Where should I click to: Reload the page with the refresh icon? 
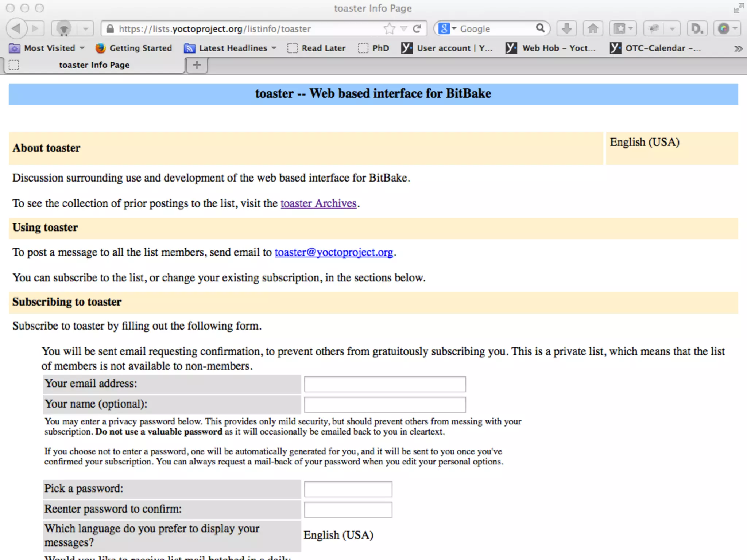417,28
